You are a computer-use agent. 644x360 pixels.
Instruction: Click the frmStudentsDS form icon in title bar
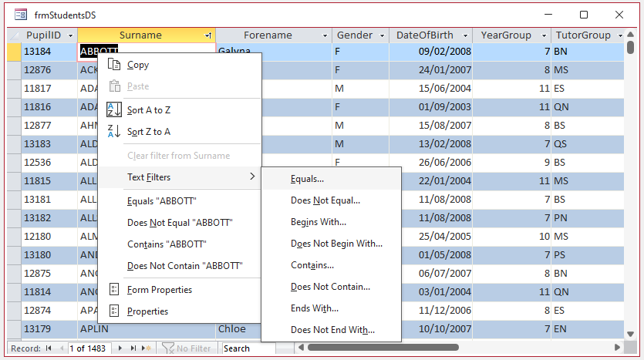tap(21, 15)
